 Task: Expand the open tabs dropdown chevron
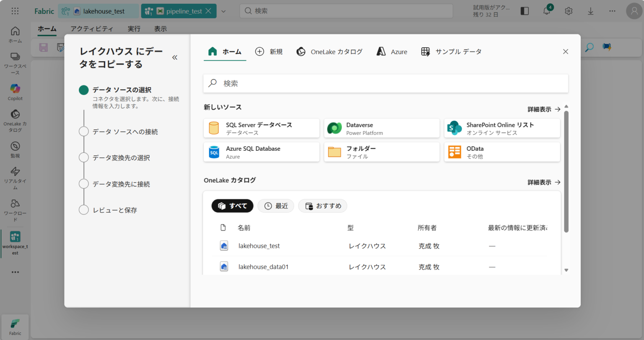(x=223, y=11)
